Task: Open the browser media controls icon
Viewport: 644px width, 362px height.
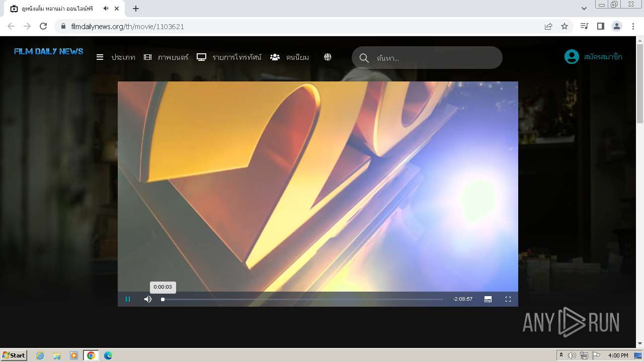Action: (x=584, y=26)
